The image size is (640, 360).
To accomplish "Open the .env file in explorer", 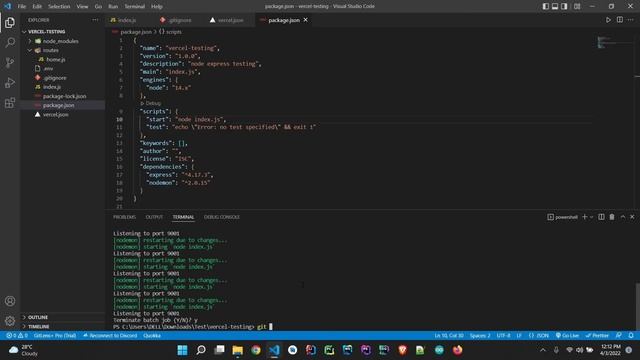I will (62, 69).
